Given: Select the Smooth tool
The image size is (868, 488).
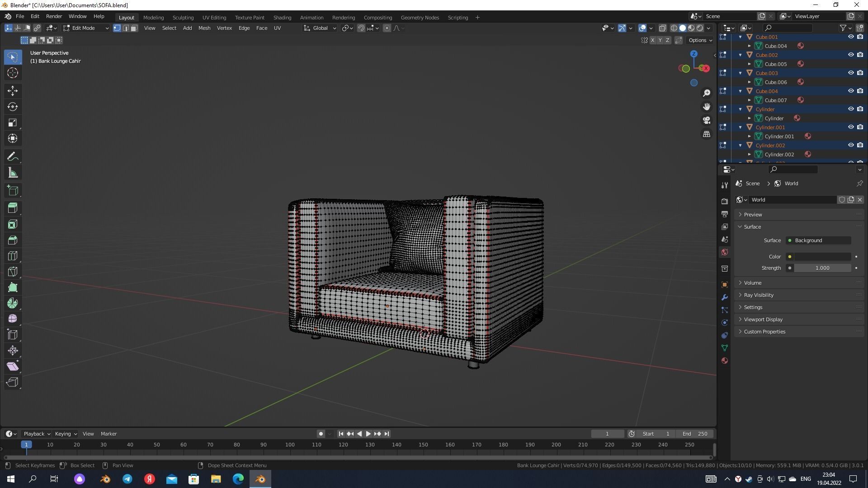Looking at the screenshot, I should [x=13, y=319].
